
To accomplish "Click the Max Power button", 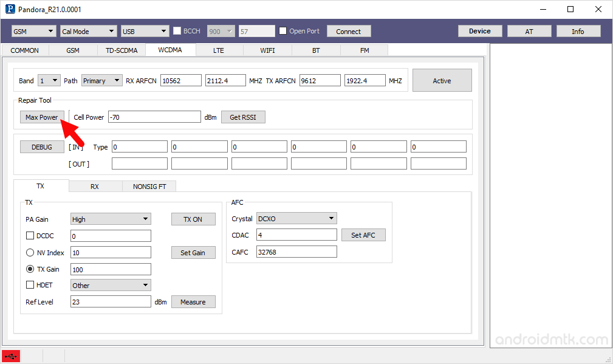I will click(41, 117).
